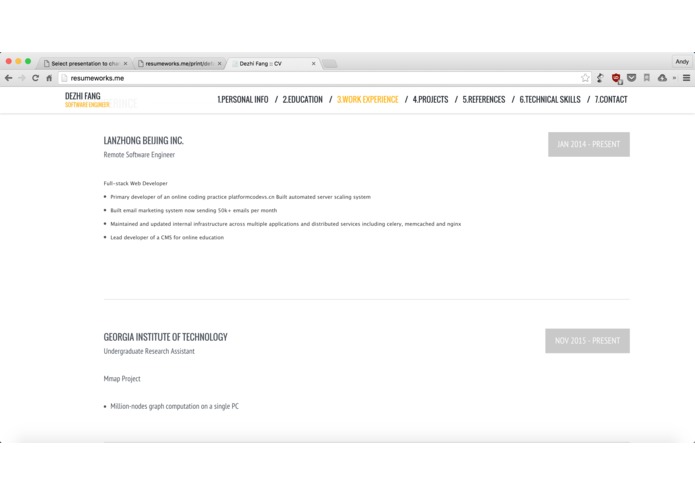The height and width of the screenshot is (494, 695).
Task: Go to 7.Contact section
Action: (x=611, y=100)
